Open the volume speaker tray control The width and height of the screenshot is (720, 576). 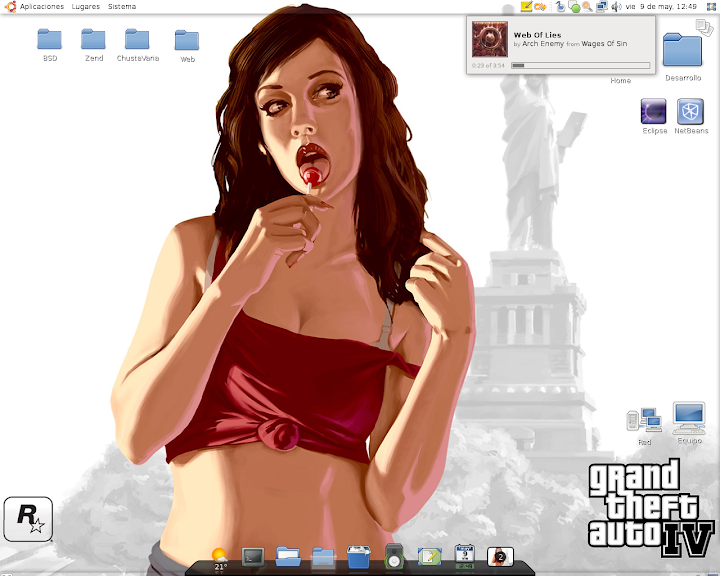[616, 6]
